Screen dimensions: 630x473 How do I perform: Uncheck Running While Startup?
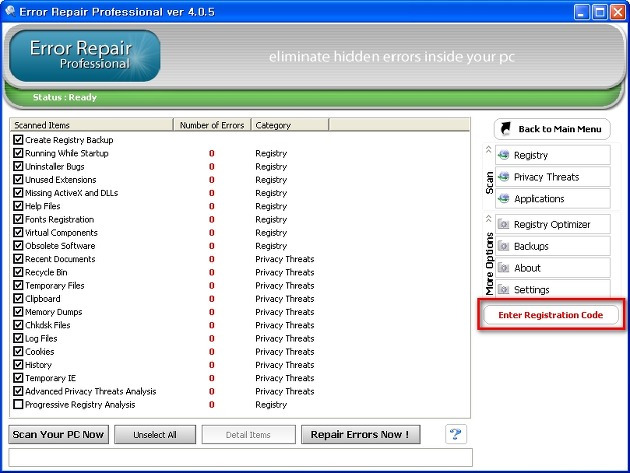pyautogui.click(x=18, y=153)
